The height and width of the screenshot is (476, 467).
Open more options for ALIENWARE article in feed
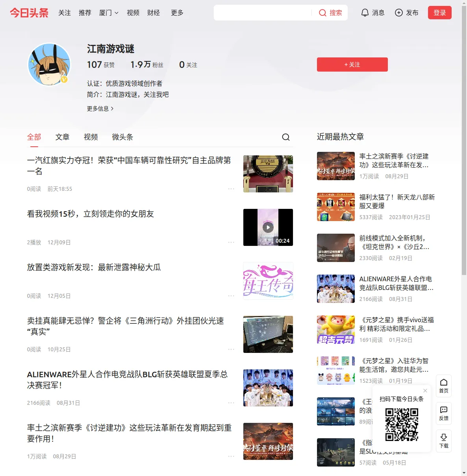coord(231,403)
